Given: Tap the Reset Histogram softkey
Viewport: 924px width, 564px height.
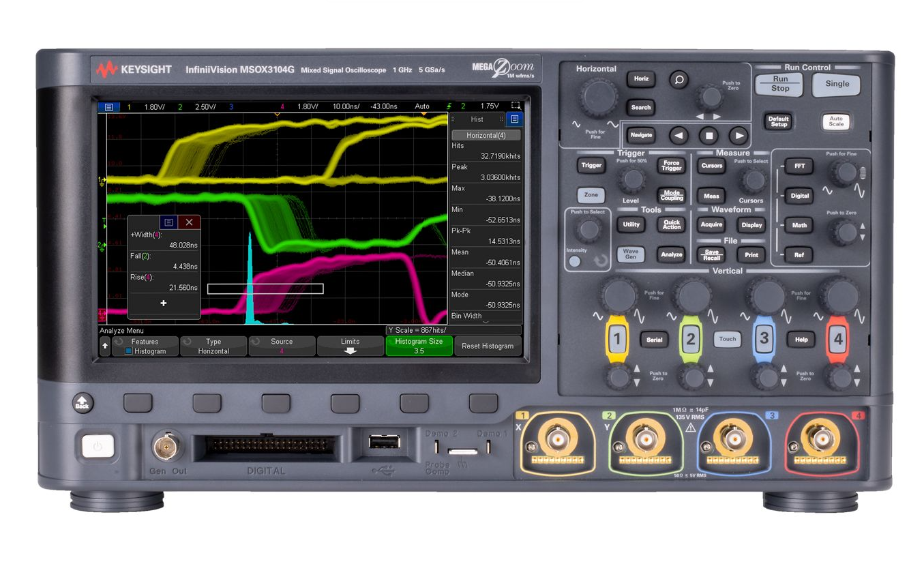Looking at the screenshot, I should tap(488, 346).
